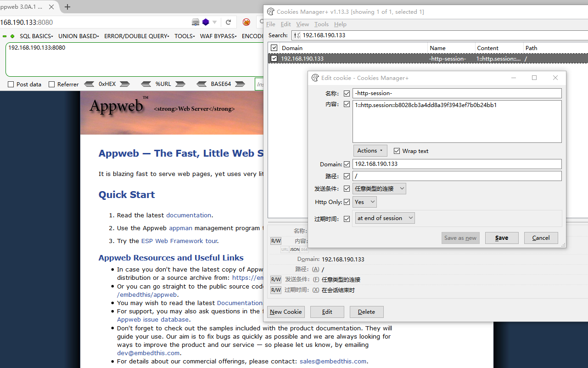Toggle the 名称 checkbox in Edit cookie
Image resolution: width=588 pixels, height=368 pixels.
(347, 94)
